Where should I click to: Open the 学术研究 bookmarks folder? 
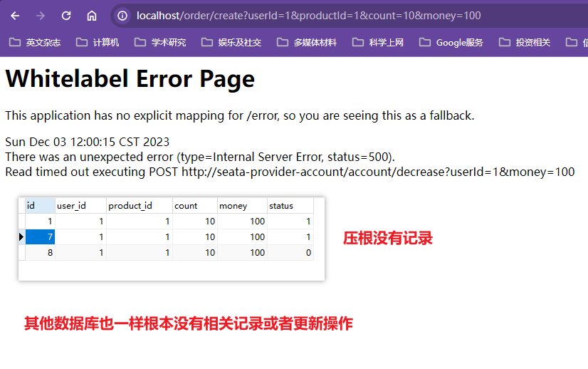(x=160, y=42)
